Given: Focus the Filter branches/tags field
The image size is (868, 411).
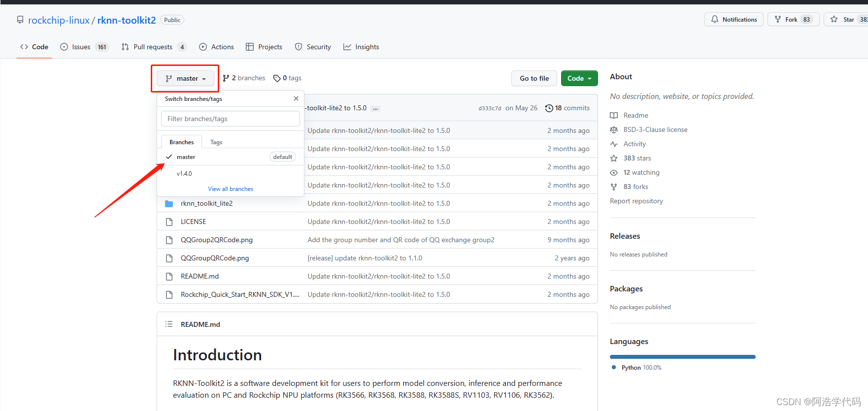Looking at the screenshot, I should point(231,119).
